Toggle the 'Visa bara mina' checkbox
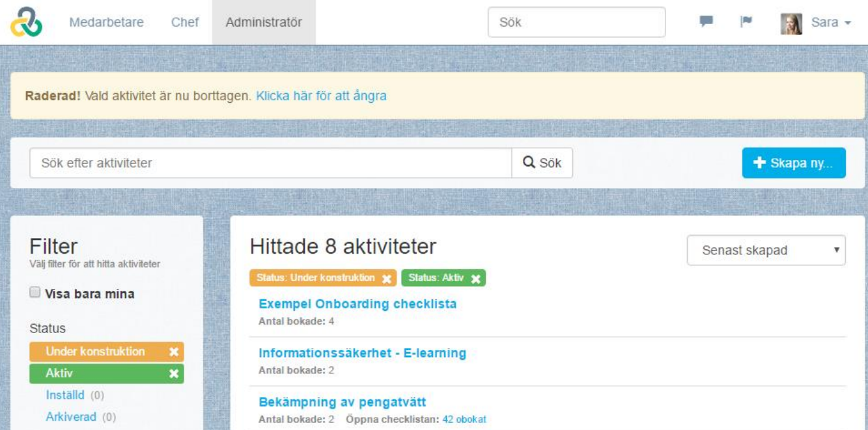This screenshot has height=430, width=868. click(35, 293)
